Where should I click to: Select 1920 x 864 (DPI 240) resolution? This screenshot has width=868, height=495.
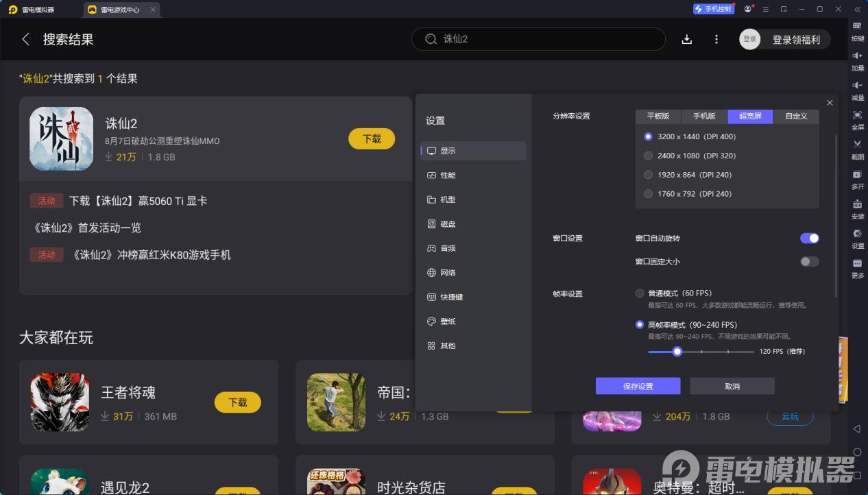coord(649,175)
